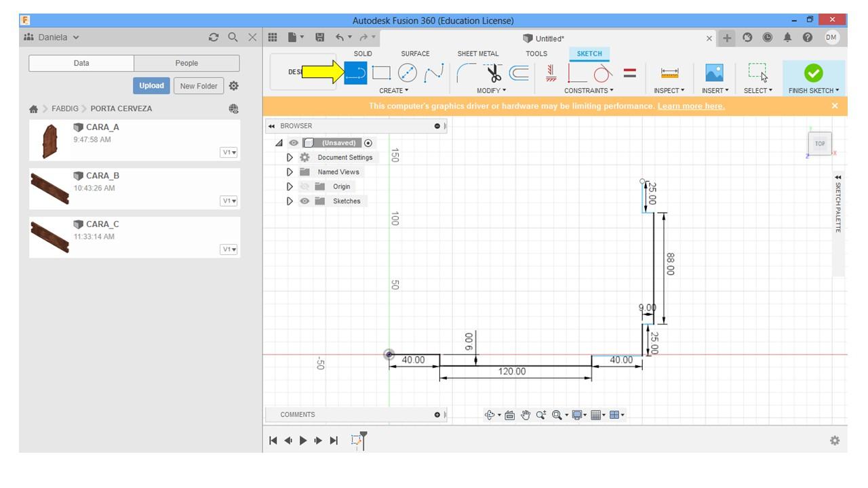868x488 pixels.
Task: Save the document with floppy icon
Action: pos(320,38)
